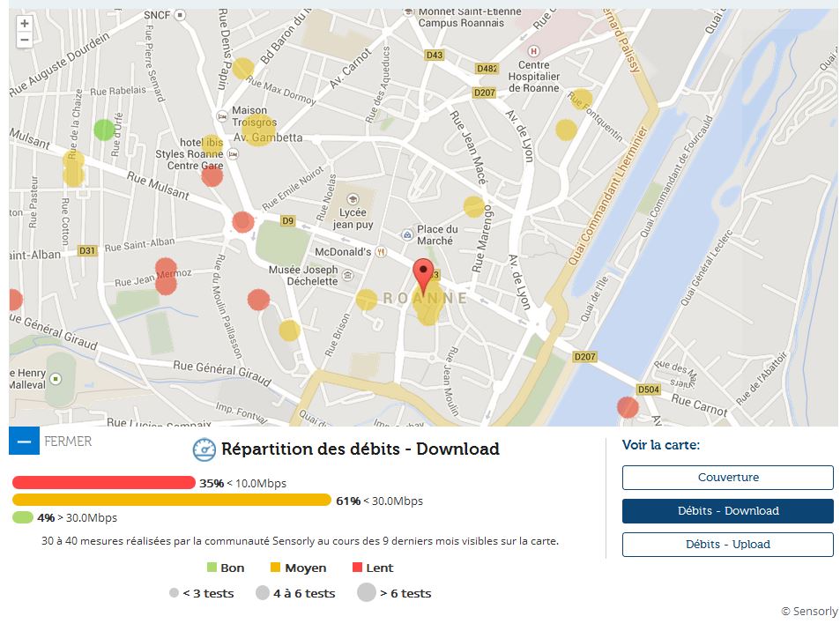Switch to Débits - Upload map
The width and height of the screenshot is (840, 631).
(x=727, y=545)
